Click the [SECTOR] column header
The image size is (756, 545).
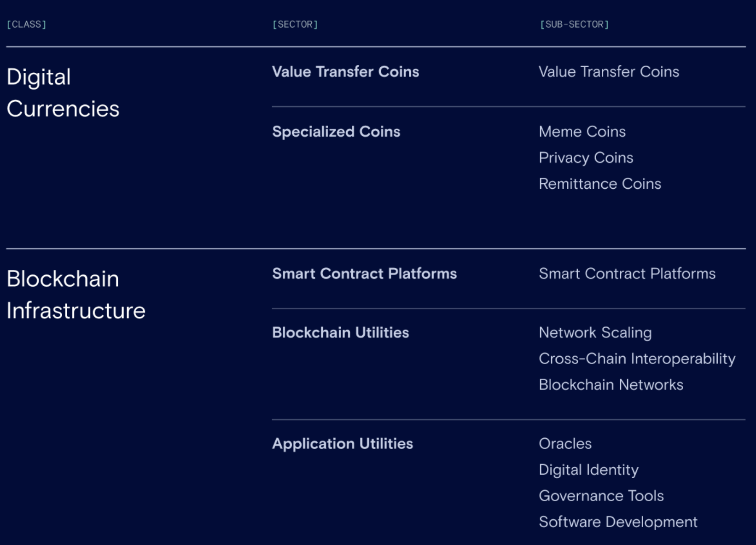[x=295, y=24]
